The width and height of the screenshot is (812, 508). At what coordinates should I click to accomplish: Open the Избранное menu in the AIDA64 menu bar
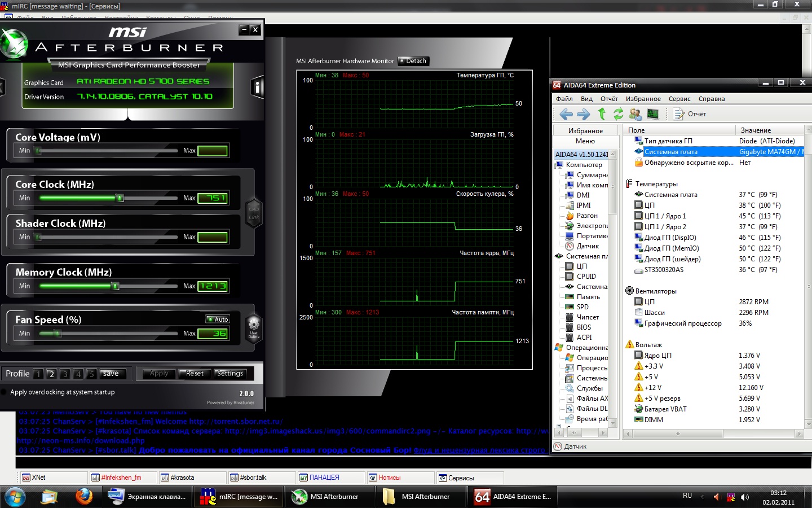643,99
